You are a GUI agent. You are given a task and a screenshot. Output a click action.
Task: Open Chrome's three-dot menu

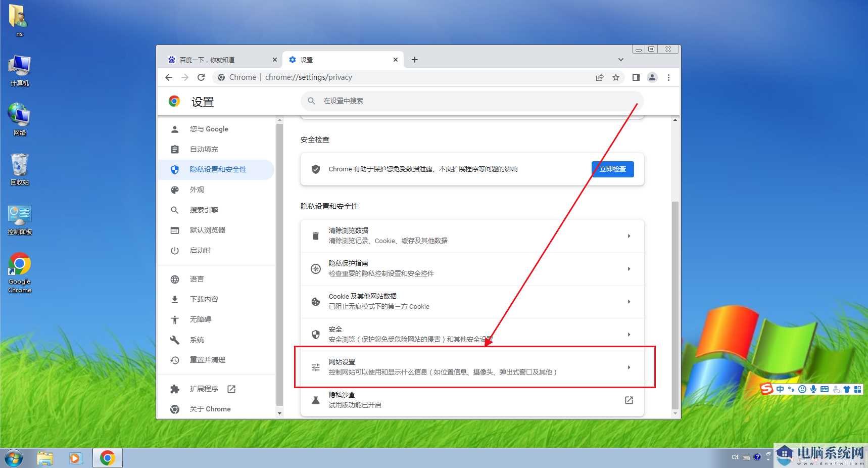[668, 77]
